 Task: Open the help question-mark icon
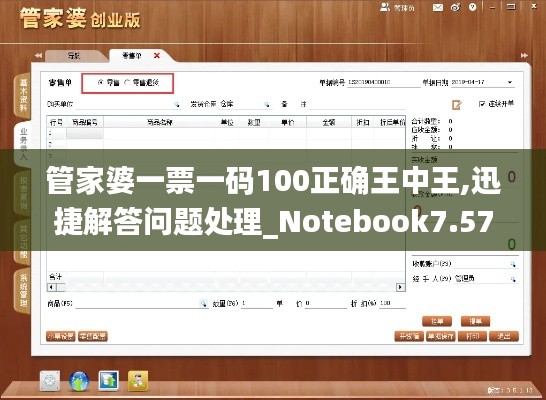pyautogui.click(x=473, y=7)
